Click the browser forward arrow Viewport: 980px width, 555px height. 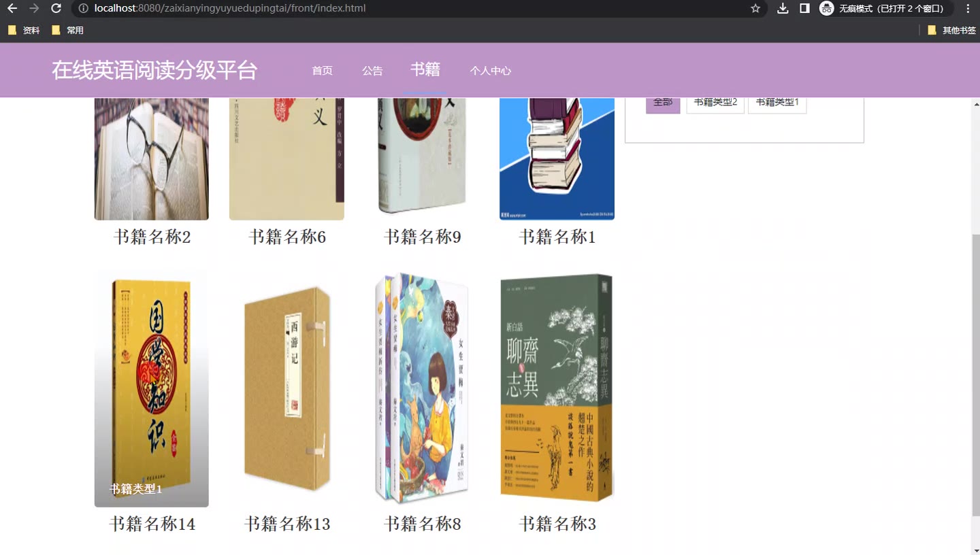[x=34, y=8]
